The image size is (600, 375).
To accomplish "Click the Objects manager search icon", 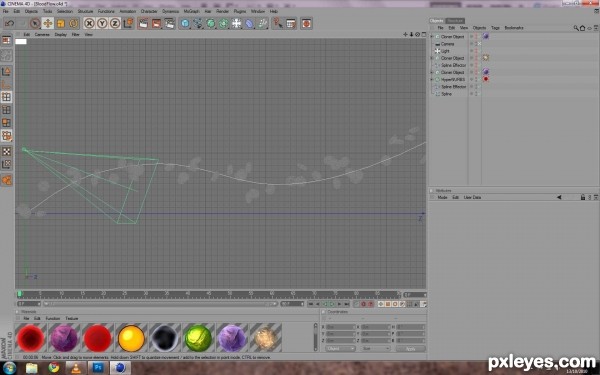I will coord(576,28).
